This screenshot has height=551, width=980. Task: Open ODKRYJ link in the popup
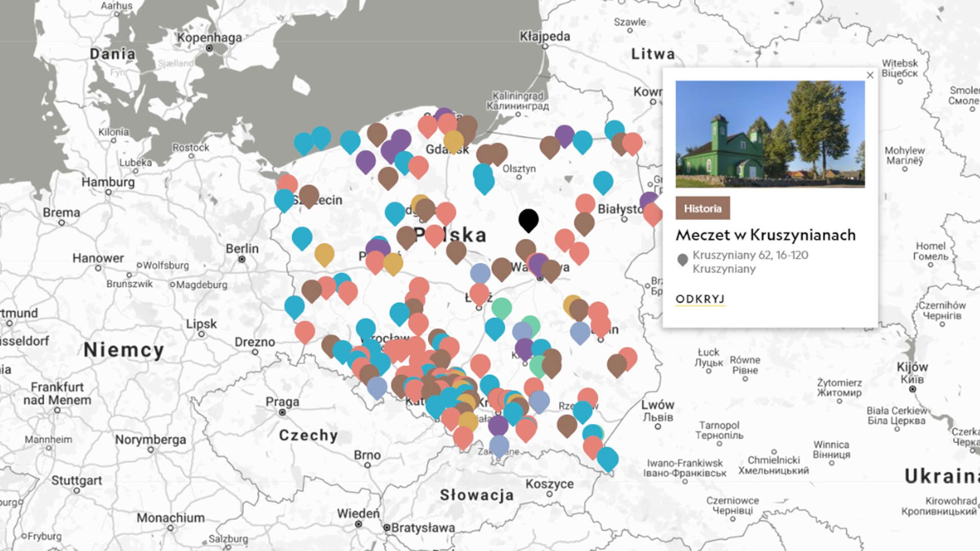pos(700,299)
